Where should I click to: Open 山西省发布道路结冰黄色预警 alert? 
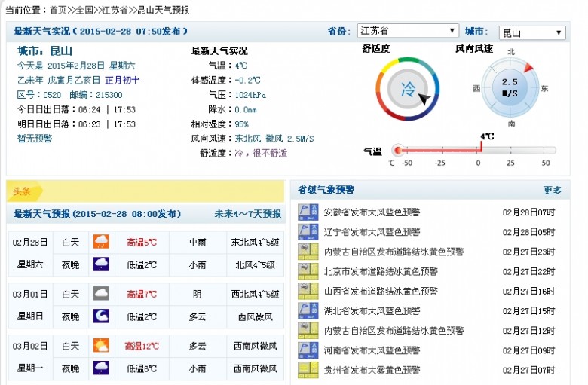tap(380, 291)
